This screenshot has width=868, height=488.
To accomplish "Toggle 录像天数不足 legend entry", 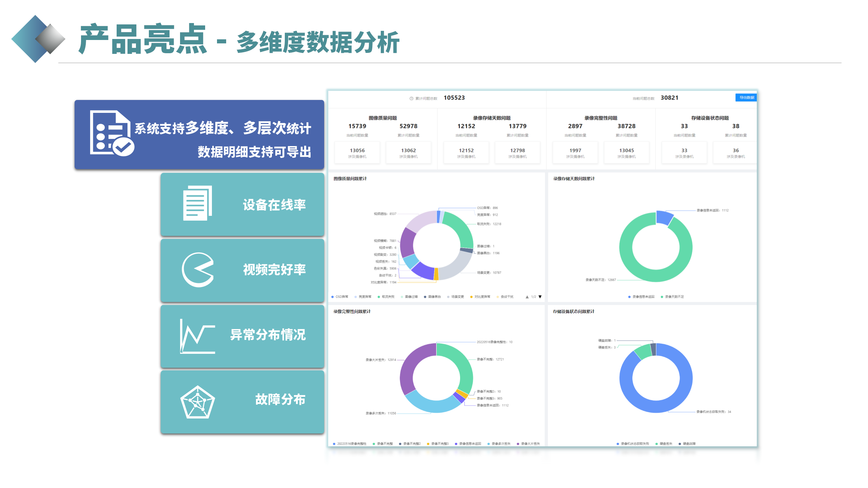I will [672, 297].
